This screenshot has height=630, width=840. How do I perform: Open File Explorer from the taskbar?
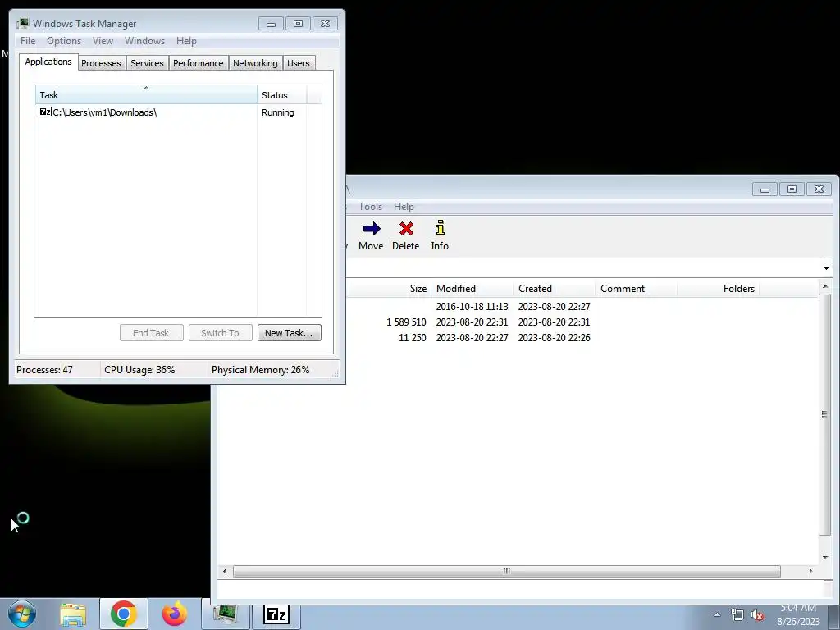point(73,614)
